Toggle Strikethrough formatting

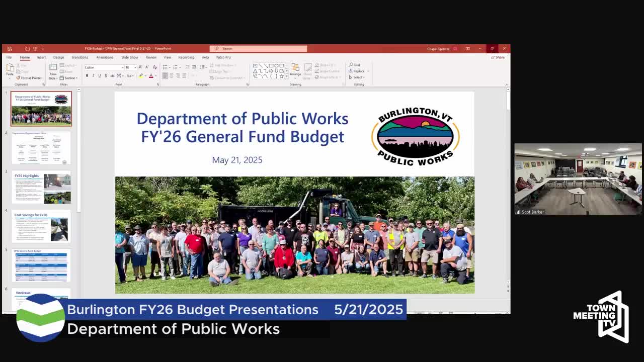112,76
